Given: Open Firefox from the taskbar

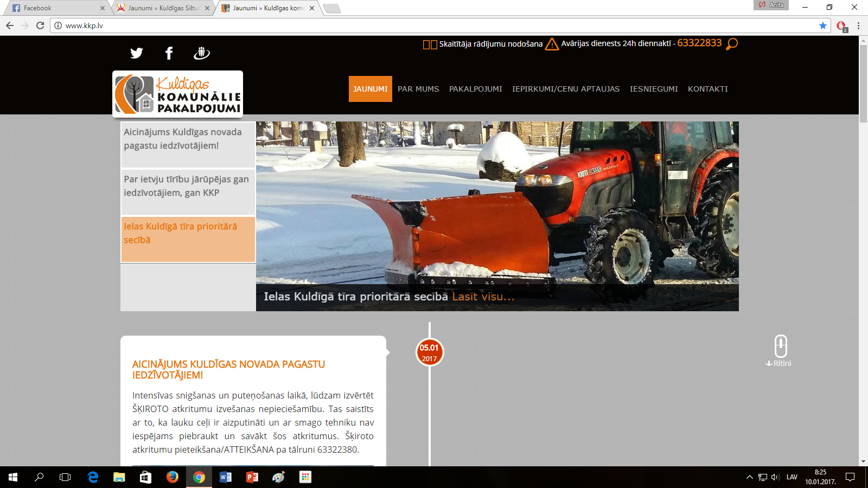Looking at the screenshot, I should point(173,477).
